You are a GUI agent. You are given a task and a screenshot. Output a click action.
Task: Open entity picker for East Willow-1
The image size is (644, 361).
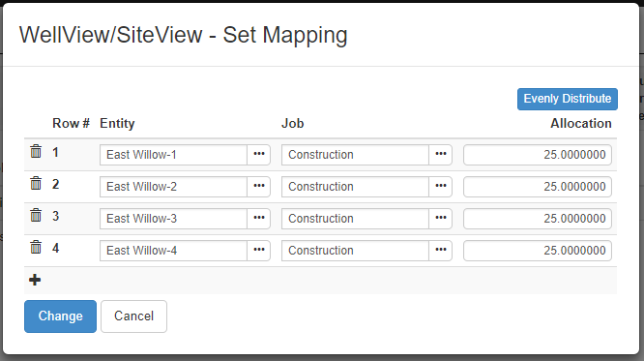coord(259,155)
